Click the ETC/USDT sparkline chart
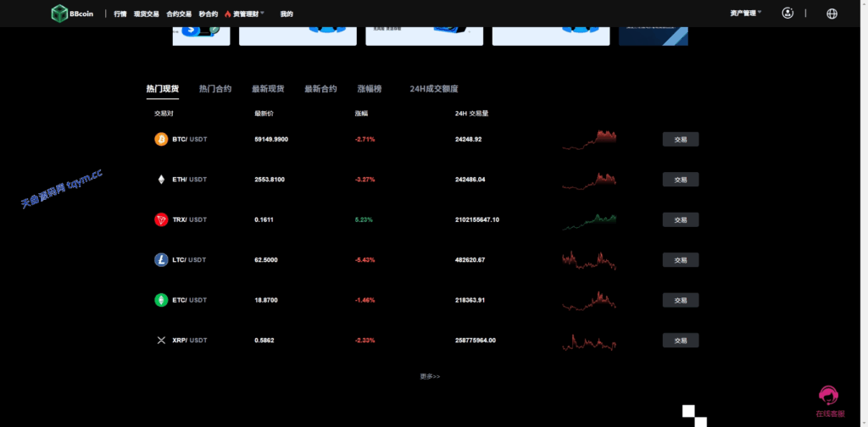The width and height of the screenshot is (868, 427). 589,301
